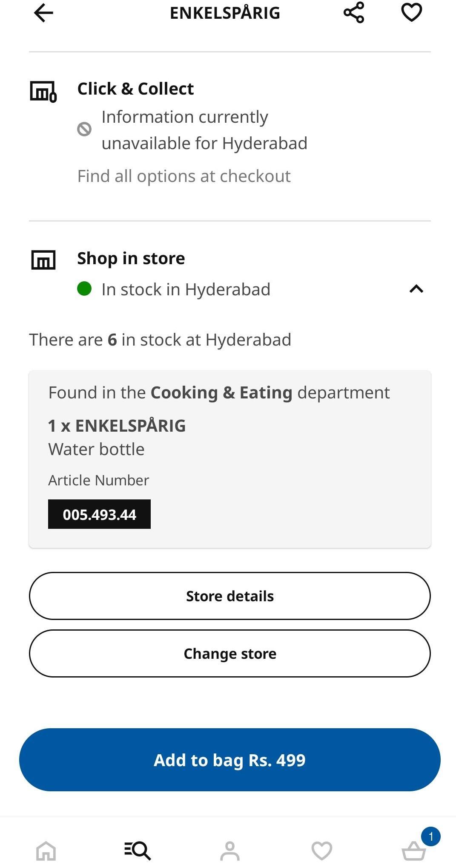Tap Find all options at checkout text
The height and width of the screenshot is (868, 456).
tap(184, 176)
